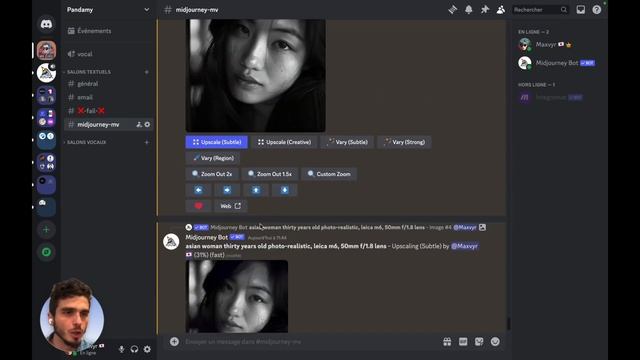
Task: Open the général channel
Action: click(108, 84)
